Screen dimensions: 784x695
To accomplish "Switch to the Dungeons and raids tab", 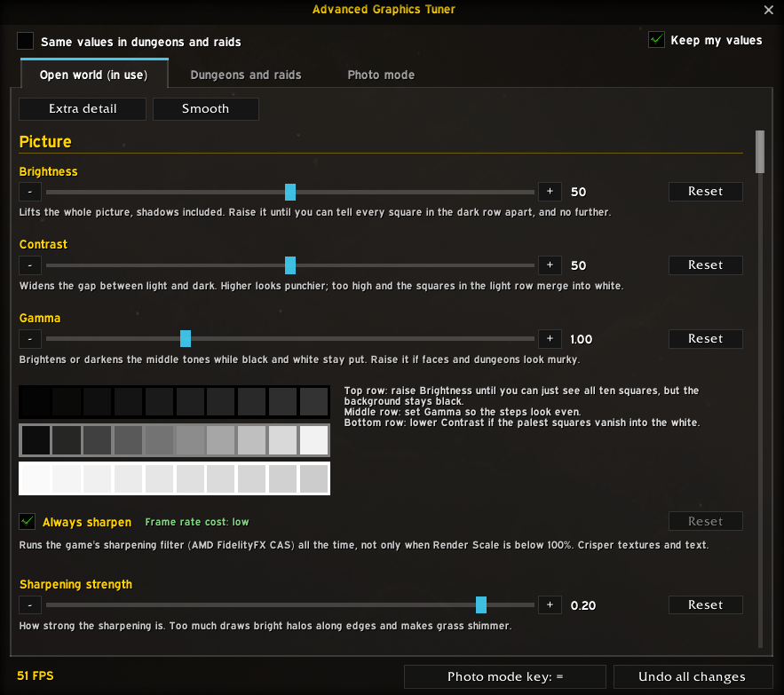I will click(x=246, y=75).
